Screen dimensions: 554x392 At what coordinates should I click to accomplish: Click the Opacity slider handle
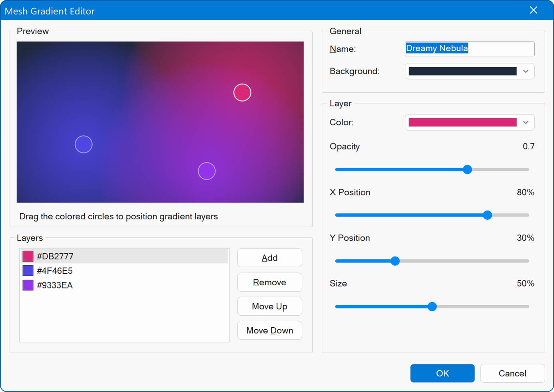click(467, 169)
